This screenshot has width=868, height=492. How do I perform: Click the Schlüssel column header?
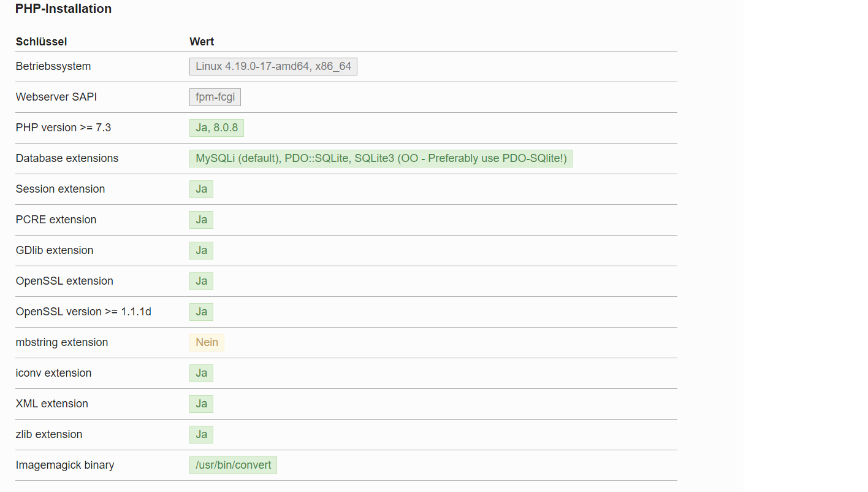(41, 42)
